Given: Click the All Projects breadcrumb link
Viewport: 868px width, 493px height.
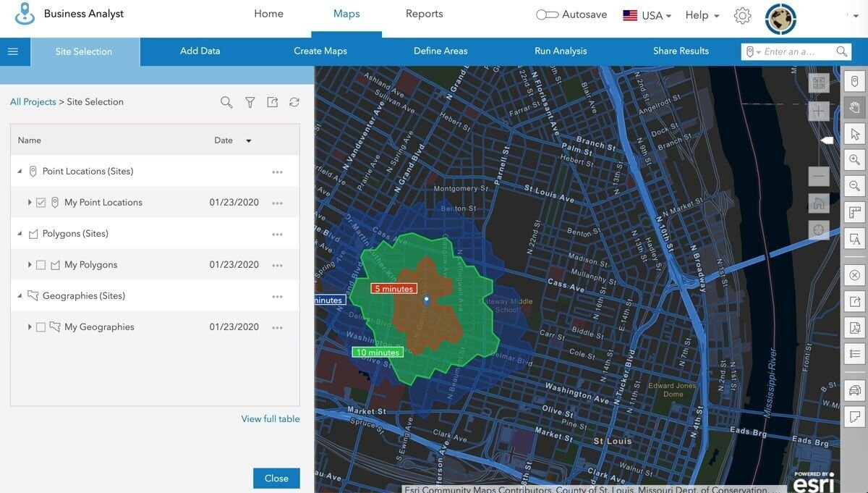Looking at the screenshot, I should 33,102.
